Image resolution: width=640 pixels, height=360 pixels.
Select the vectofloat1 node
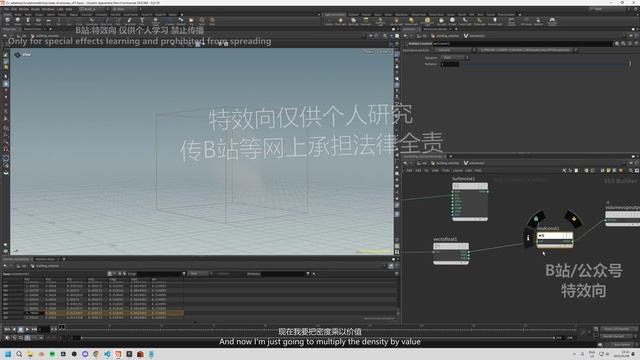[x=451, y=253]
